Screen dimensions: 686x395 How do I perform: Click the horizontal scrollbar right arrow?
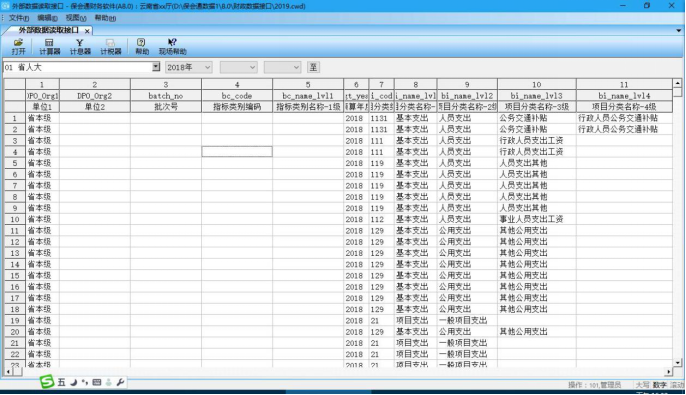668,372
